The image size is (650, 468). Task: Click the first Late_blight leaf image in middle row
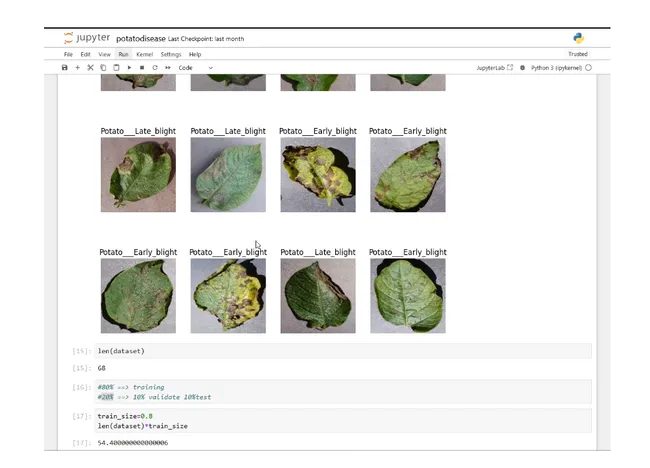point(138,175)
